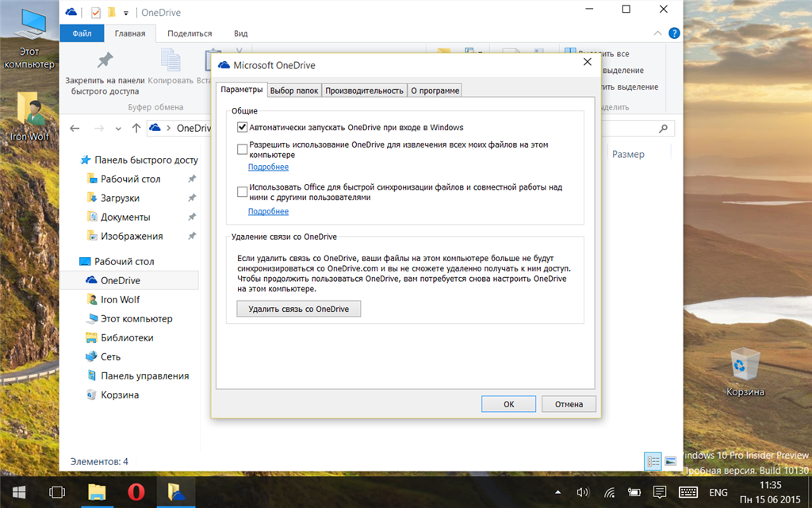
Task: Open recent locations dropdown arrow
Action: tap(118, 129)
